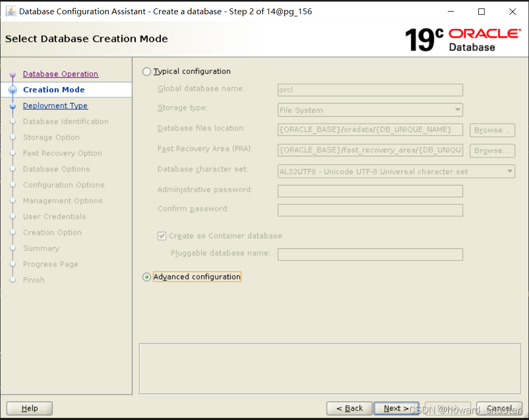Close the Database Configuration Assistant window
The image size is (529, 420).
pyautogui.click(x=513, y=12)
